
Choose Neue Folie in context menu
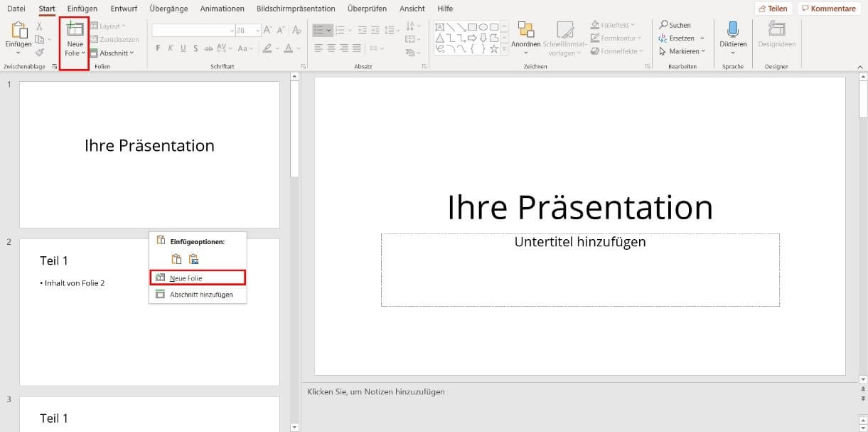click(198, 278)
